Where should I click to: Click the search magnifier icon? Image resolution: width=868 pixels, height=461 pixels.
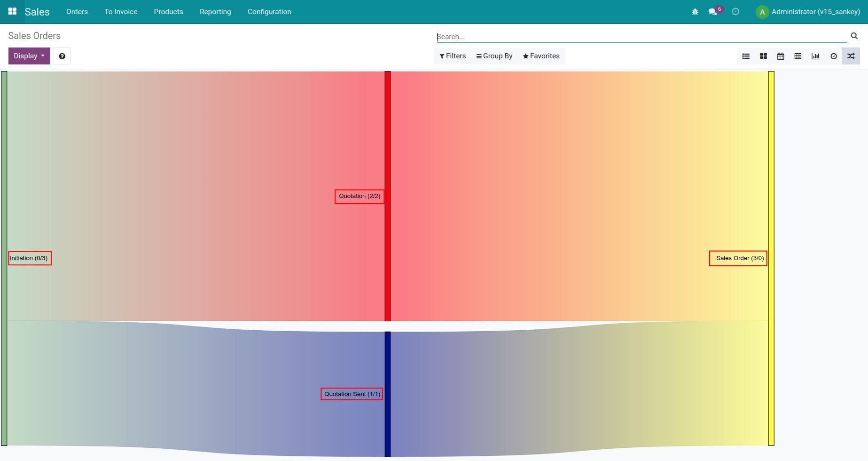coord(854,36)
